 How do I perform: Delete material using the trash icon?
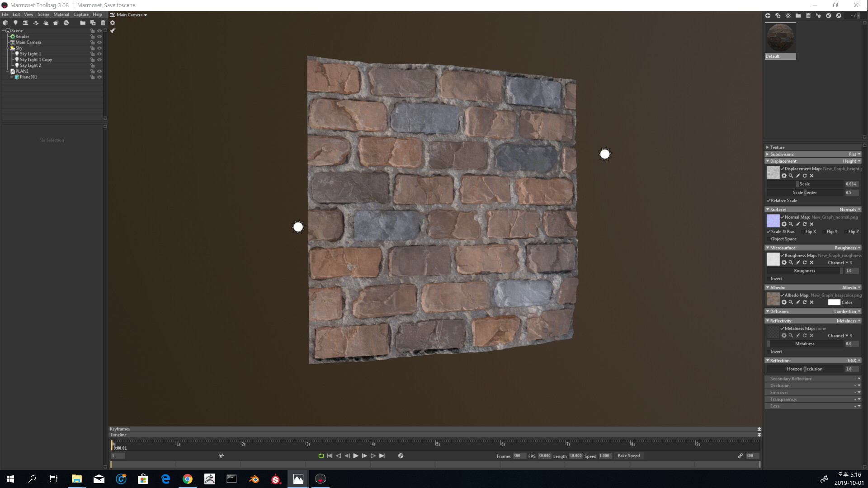click(809, 15)
